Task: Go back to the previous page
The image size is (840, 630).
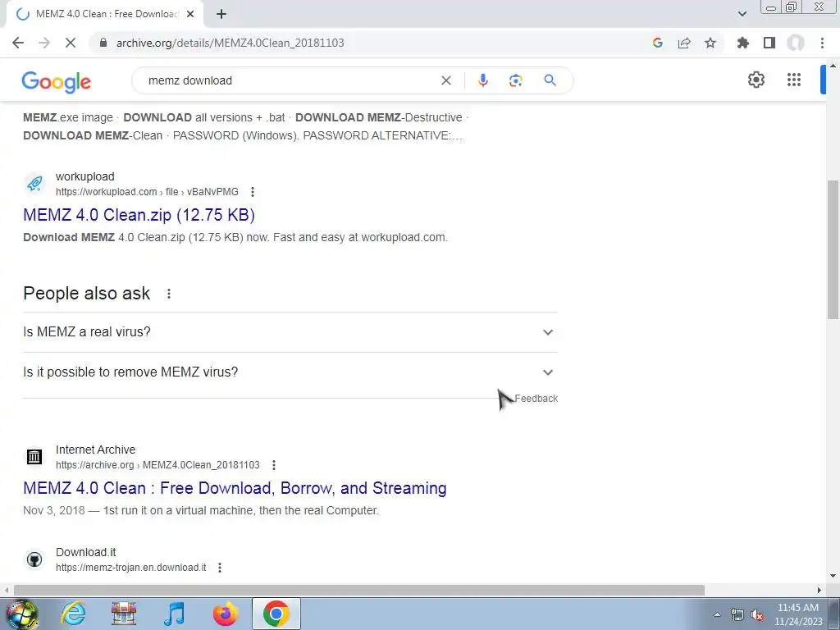Action: (18, 43)
